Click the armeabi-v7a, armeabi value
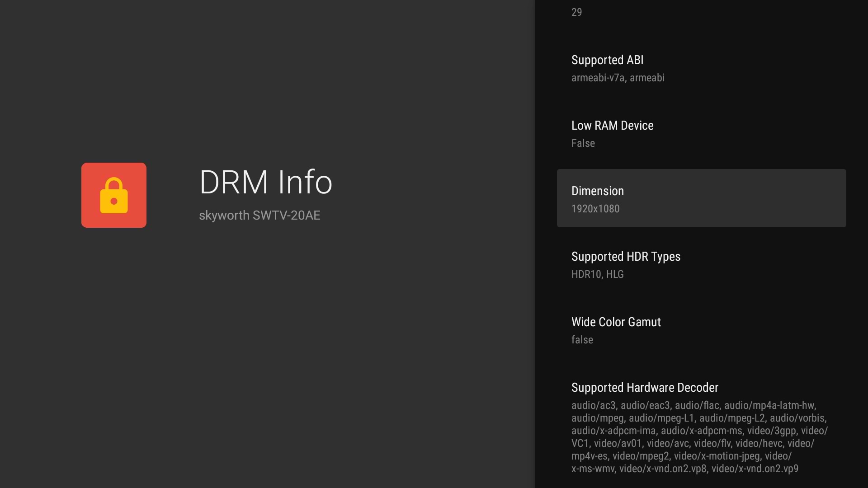This screenshot has width=868, height=488. [x=618, y=78]
